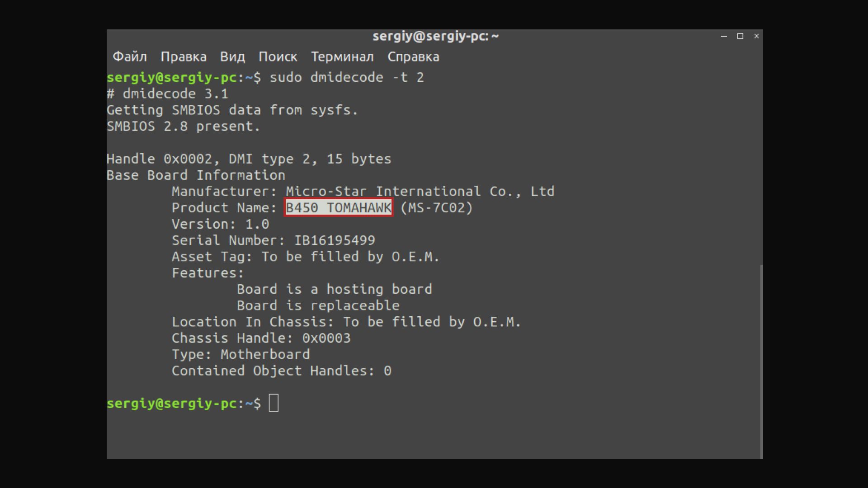Screen dimensions: 868x488
Task: Click the highlighted B450 TOMAHAWK text
Action: tap(338, 208)
